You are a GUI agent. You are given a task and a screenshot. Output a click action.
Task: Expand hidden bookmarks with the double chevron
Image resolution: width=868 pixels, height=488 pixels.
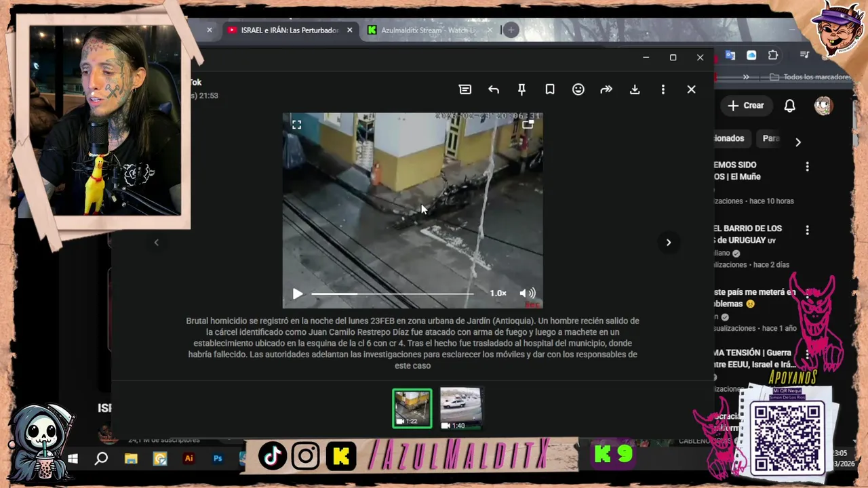pyautogui.click(x=746, y=77)
